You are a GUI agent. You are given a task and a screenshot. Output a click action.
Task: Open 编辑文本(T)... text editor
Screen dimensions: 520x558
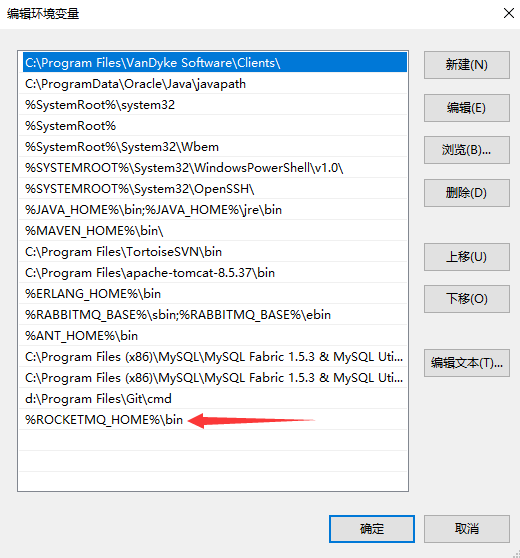pyautogui.click(x=467, y=363)
